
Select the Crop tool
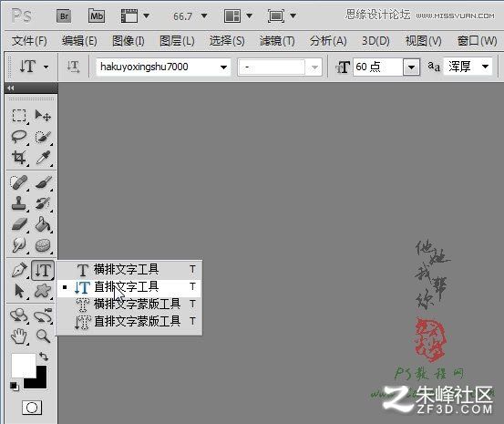click(19, 158)
